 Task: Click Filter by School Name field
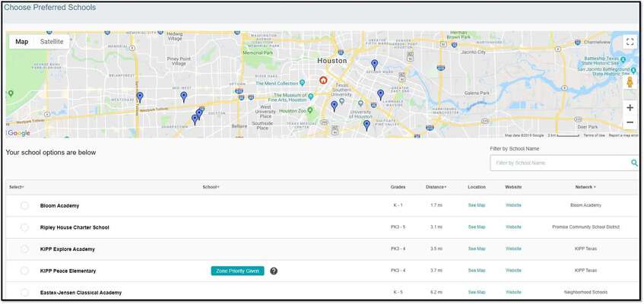coord(564,163)
